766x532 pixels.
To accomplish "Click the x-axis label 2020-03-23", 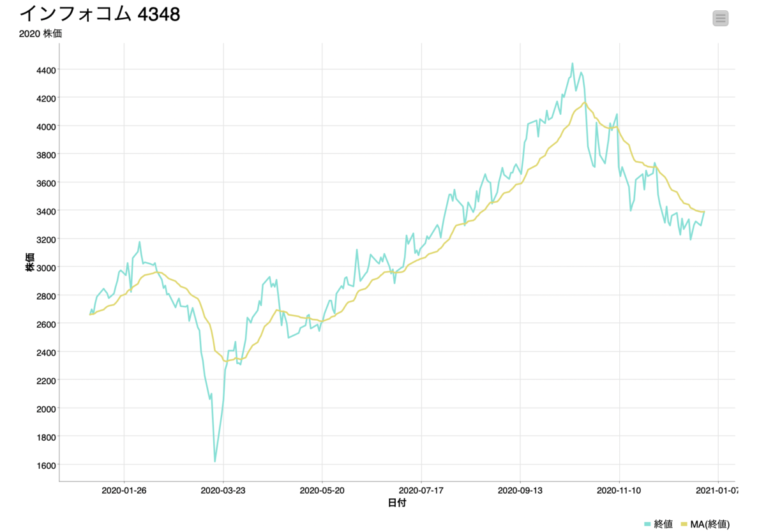I will pyautogui.click(x=223, y=491).
